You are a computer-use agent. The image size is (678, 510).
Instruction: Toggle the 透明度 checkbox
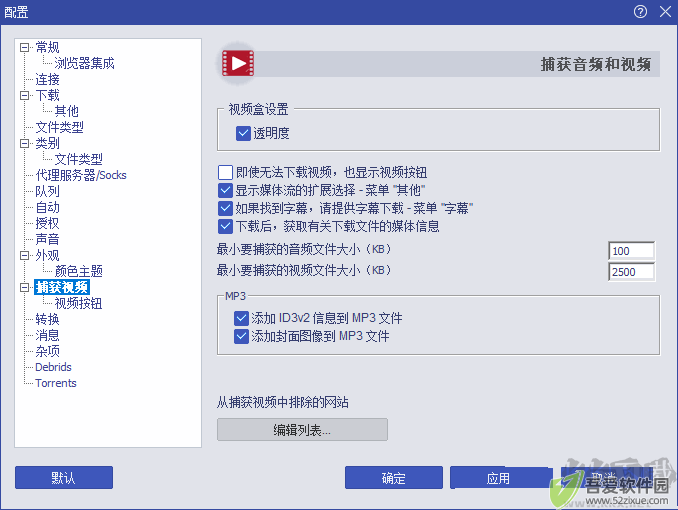click(x=243, y=133)
